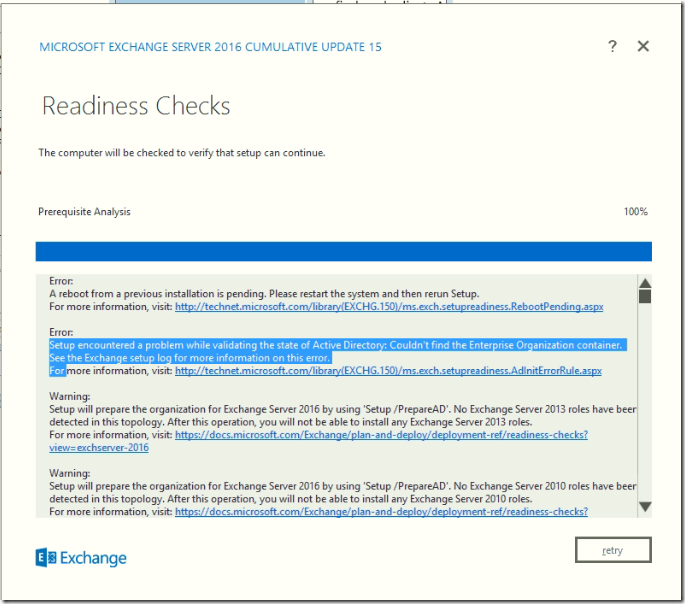
Task: Click the 'Prerequisite Analysis' label
Action: click(x=84, y=212)
